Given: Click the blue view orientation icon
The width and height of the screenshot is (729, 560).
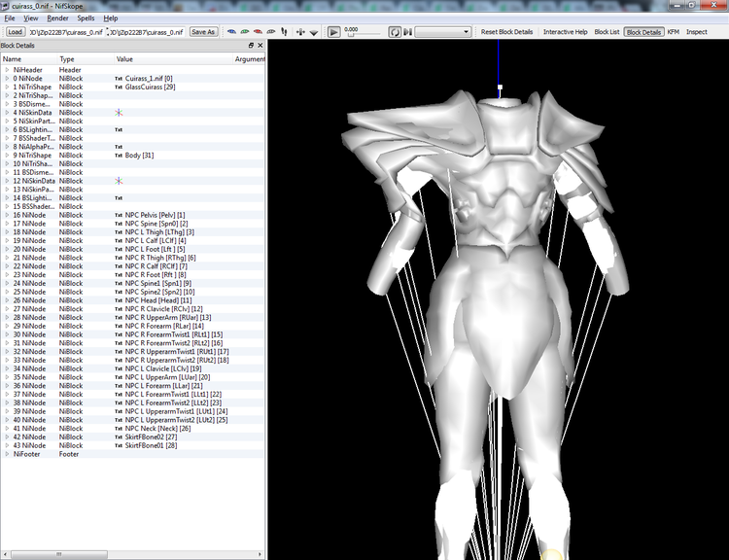Looking at the screenshot, I should (x=231, y=32).
